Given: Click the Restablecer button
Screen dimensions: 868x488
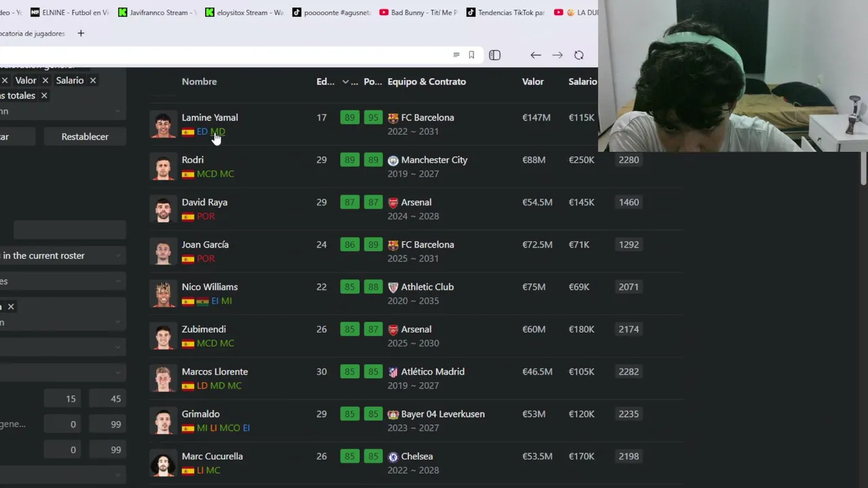Looking at the screenshot, I should (85, 136).
